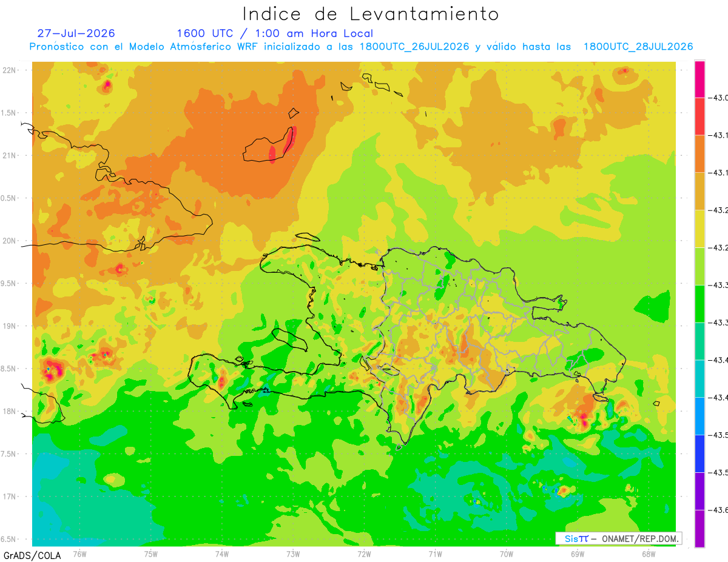Viewport: 728px width, 562px height.
Task: Click the 73W longitude axis label
Action: click(293, 554)
